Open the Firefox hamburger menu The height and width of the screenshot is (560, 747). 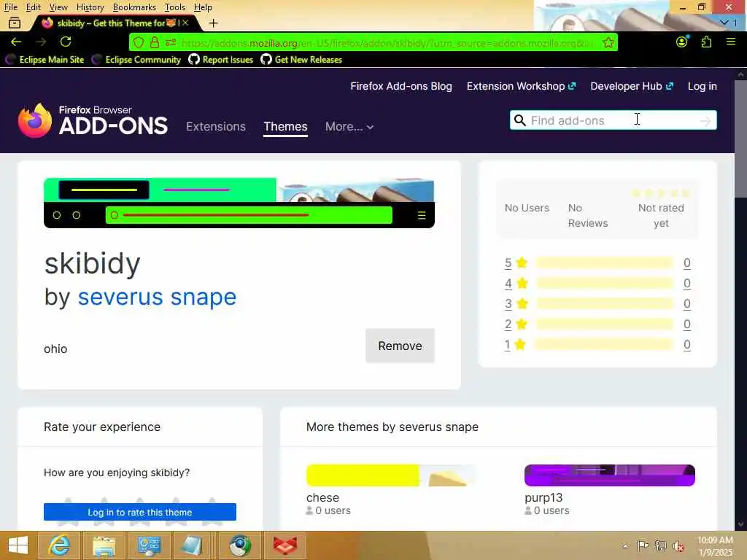click(731, 42)
